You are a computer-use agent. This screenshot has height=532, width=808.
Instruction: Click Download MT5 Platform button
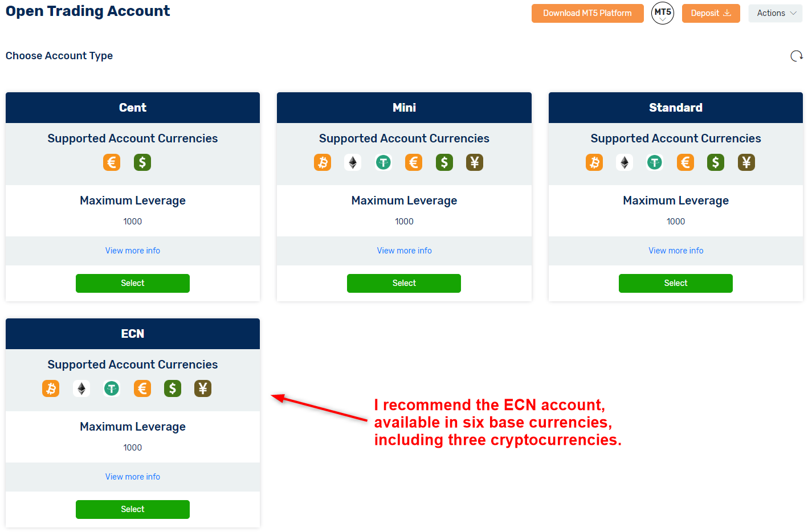(x=587, y=13)
